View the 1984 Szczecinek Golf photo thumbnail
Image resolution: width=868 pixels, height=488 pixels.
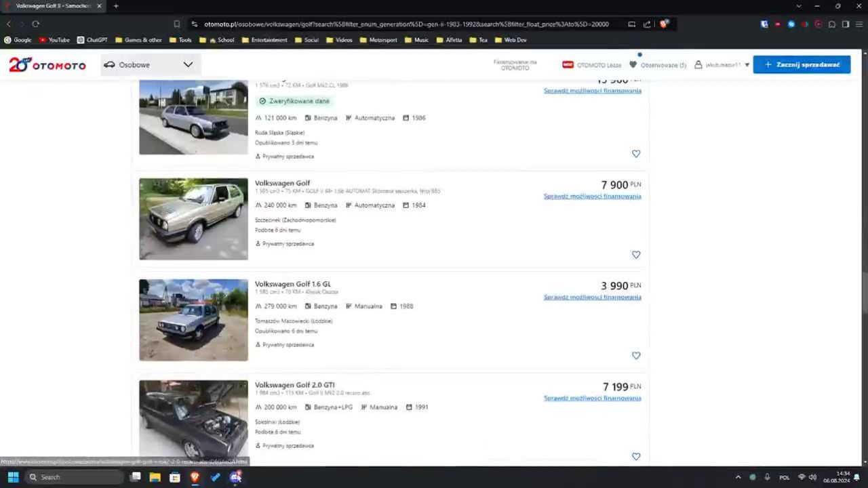pyautogui.click(x=194, y=219)
